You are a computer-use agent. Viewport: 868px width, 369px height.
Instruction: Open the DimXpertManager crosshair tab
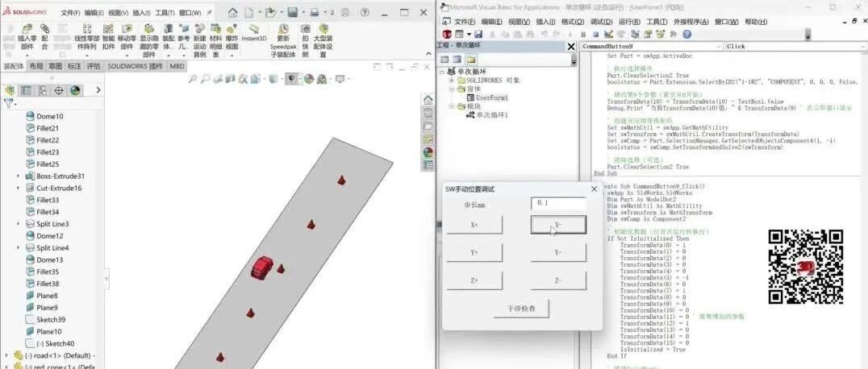tap(59, 90)
